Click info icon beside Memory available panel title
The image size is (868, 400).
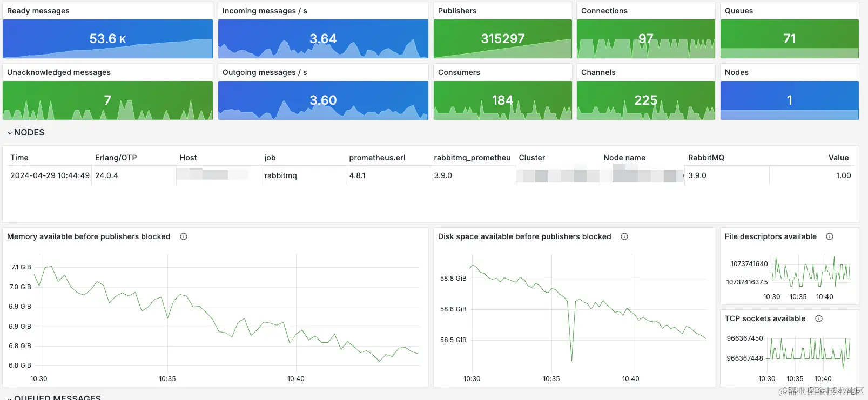[184, 236]
